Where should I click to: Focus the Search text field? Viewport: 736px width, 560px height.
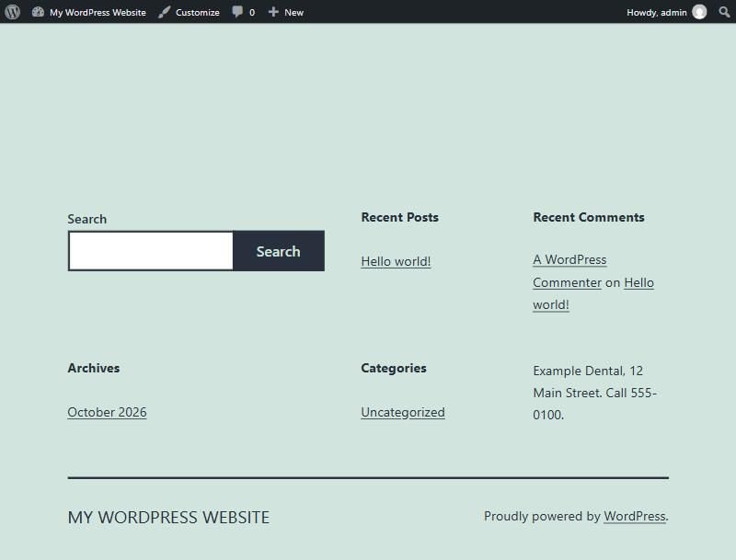click(151, 251)
